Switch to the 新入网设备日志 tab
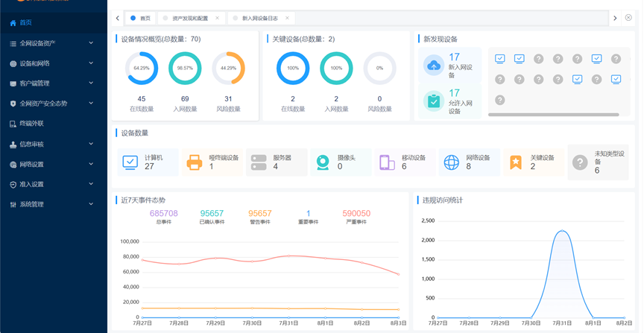 (x=260, y=18)
